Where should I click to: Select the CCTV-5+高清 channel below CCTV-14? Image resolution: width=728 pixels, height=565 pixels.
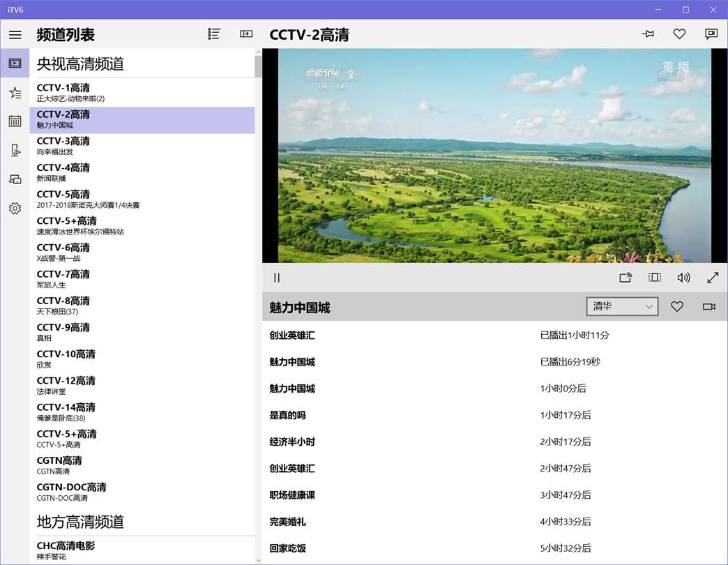(x=142, y=439)
